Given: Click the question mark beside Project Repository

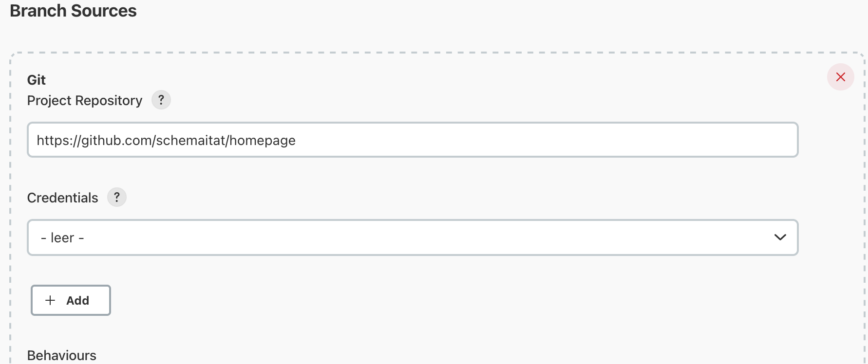Looking at the screenshot, I should 161,100.
